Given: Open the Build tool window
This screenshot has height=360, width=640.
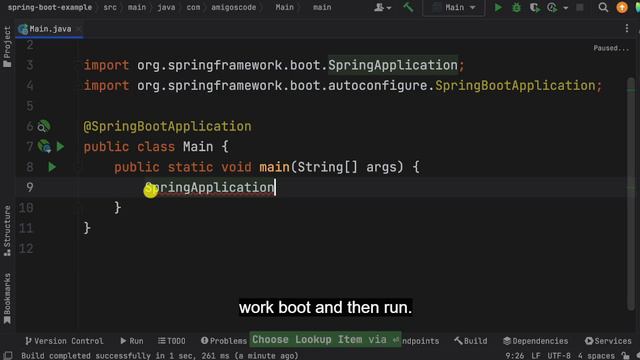Looking at the screenshot, I should (x=471, y=341).
